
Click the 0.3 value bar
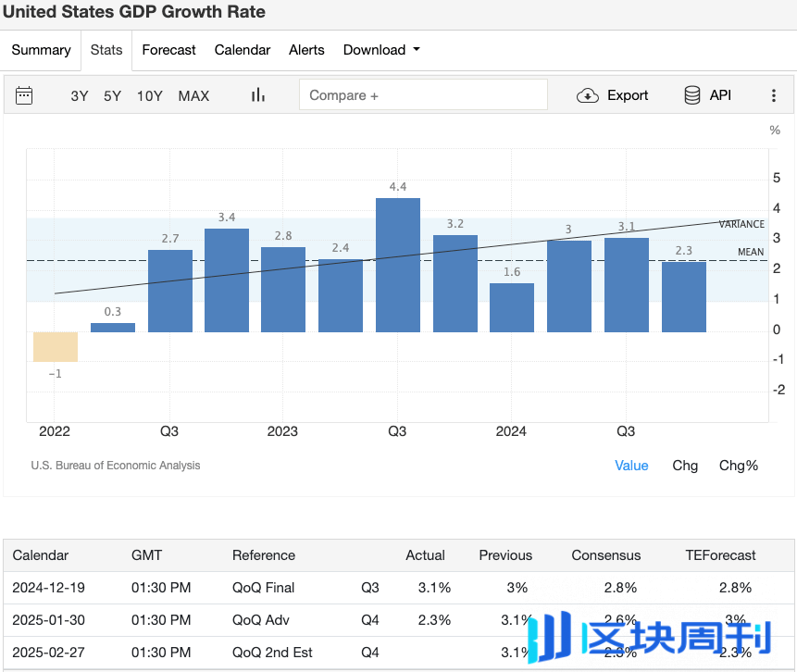pyautogui.click(x=113, y=328)
